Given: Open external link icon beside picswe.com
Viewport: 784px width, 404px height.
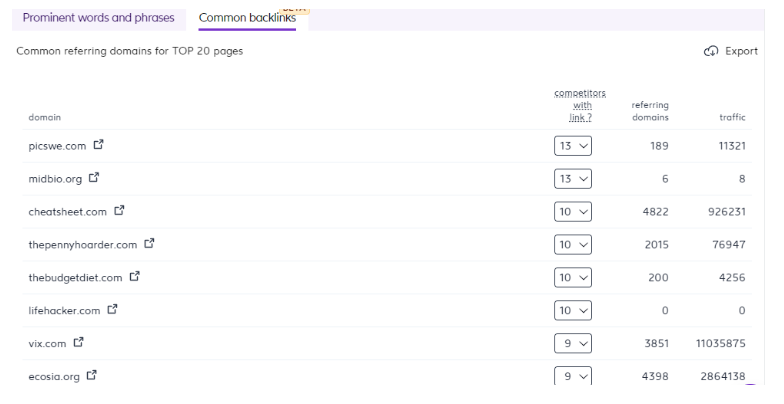Looking at the screenshot, I should (x=99, y=145).
